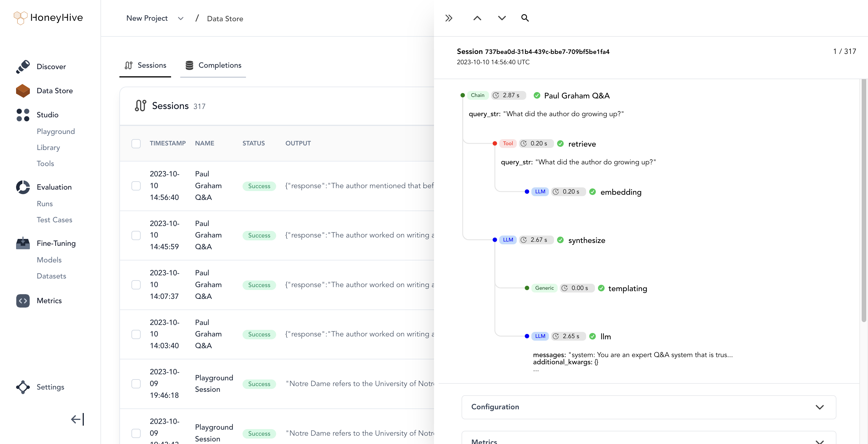
Task: Collapse the sidebar with the arrow icon
Action: click(77, 419)
